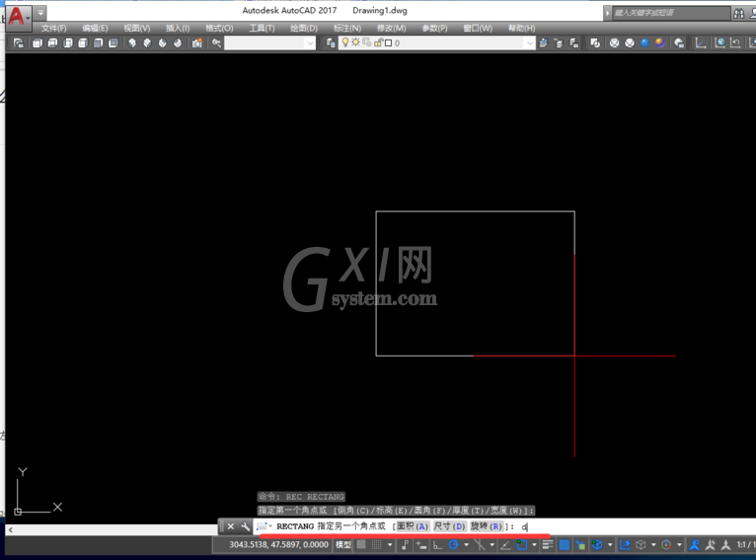Click the named views icon at toolbar start
756x560 pixels.
coord(19,43)
